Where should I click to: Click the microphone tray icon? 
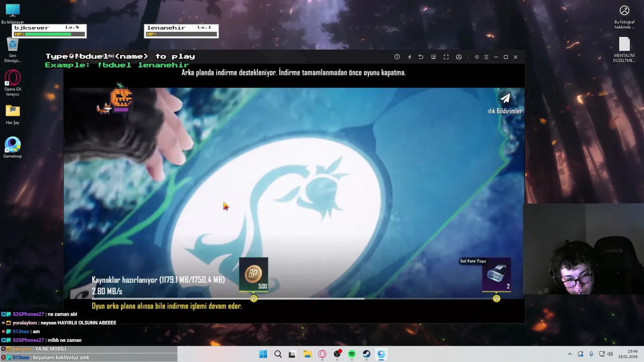point(591,354)
